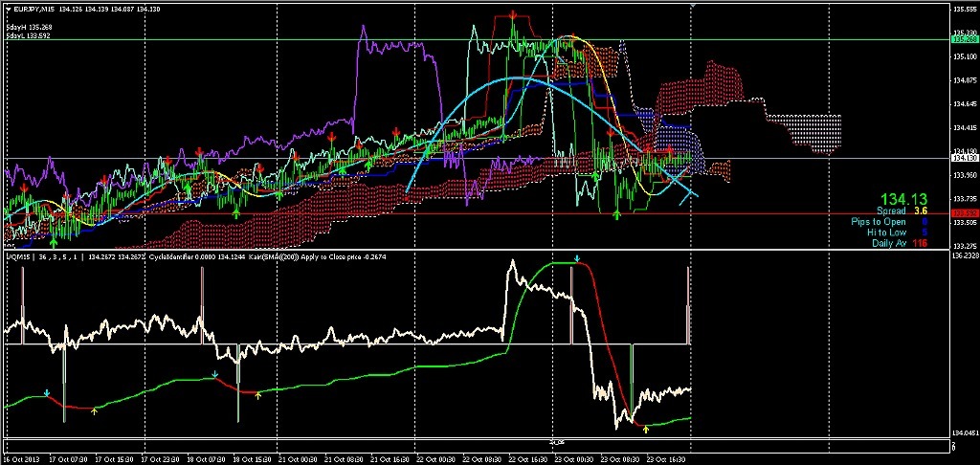Click the Spread label

(890, 211)
